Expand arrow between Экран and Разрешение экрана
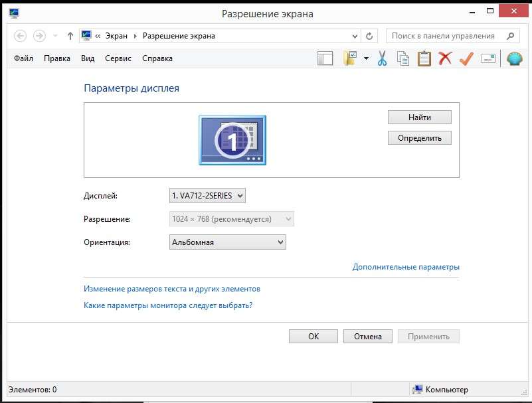The image size is (532, 403). pyautogui.click(x=135, y=36)
